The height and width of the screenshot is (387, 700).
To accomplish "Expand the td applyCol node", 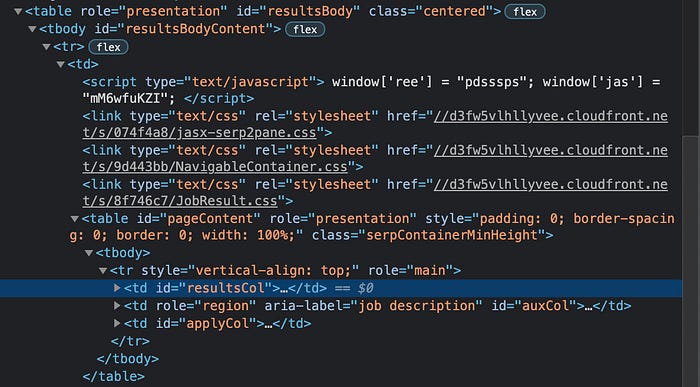I will (117, 323).
